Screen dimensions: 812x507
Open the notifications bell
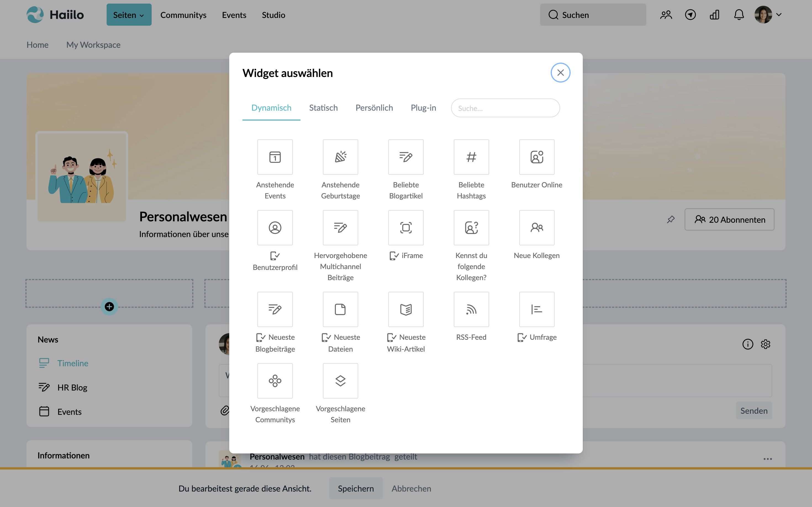[739, 15]
